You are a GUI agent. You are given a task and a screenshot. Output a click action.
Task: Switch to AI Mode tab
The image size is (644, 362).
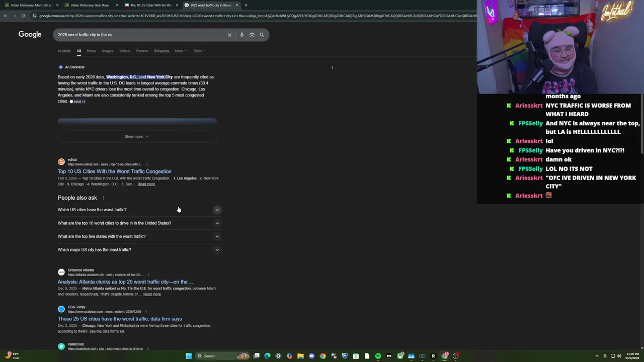point(64,51)
